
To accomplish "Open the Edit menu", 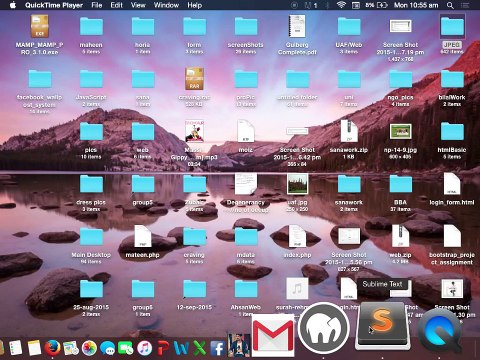I will pos(117,5).
